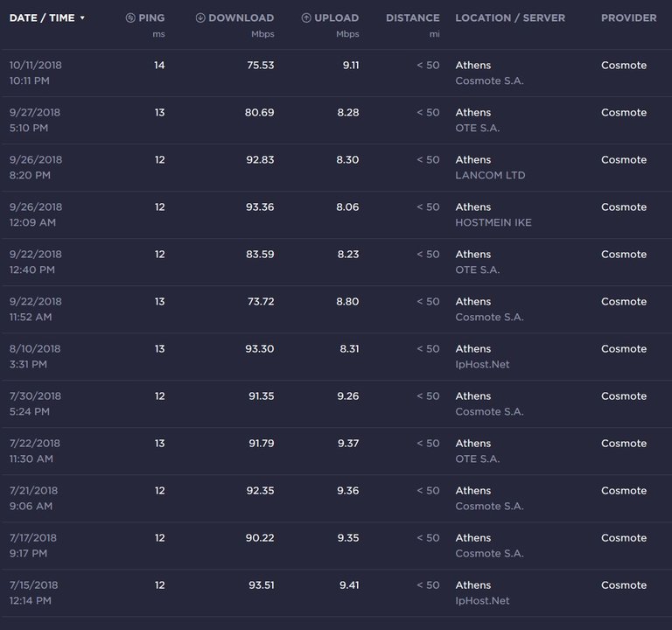Screen dimensions: 672x630
Task: Click upload value 9.37
Action: (x=348, y=443)
